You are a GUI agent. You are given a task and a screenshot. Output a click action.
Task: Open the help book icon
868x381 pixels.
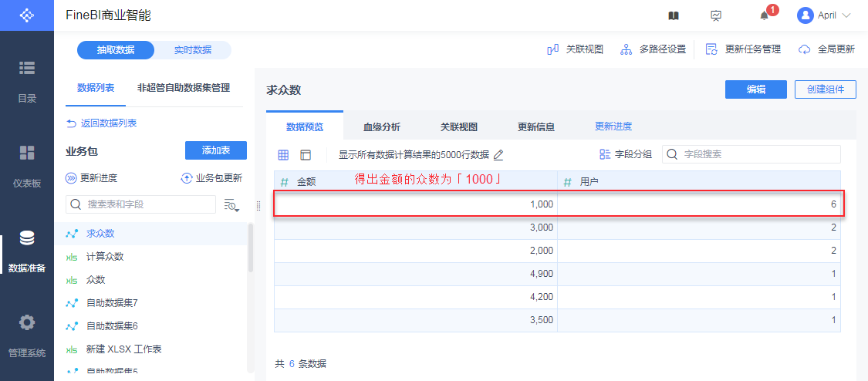point(674,15)
